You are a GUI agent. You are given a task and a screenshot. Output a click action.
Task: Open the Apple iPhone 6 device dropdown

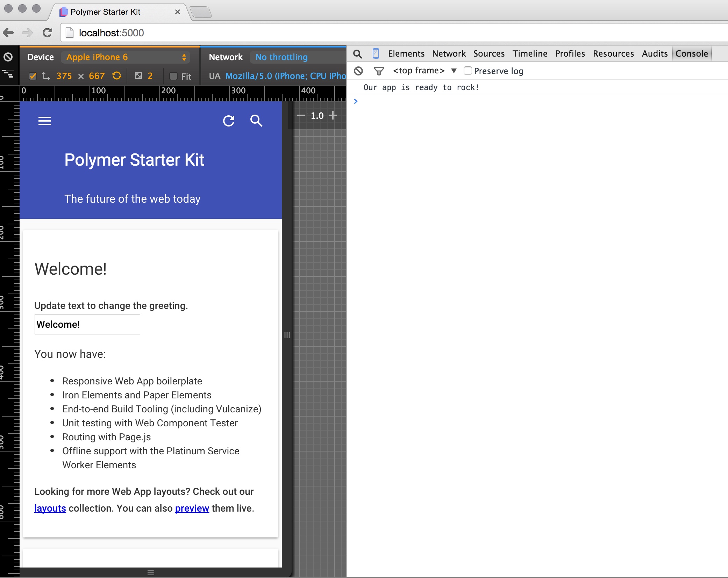(126, 57)
